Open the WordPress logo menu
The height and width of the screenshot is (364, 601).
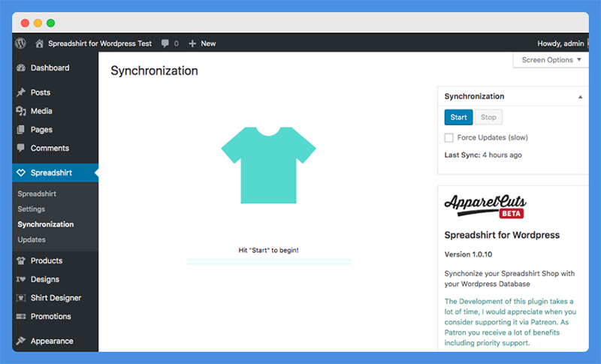coord(21,44)
